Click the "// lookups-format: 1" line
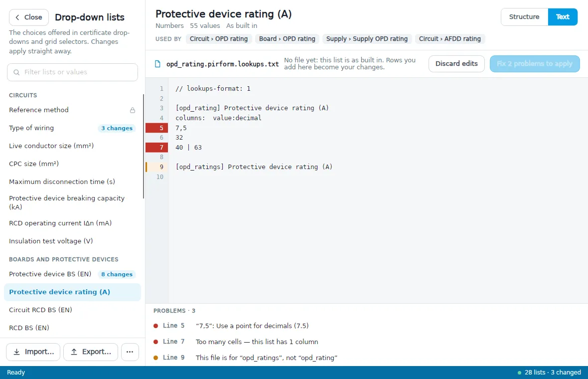Viewport: 588px width, 379px height. [x=213, y=89]
